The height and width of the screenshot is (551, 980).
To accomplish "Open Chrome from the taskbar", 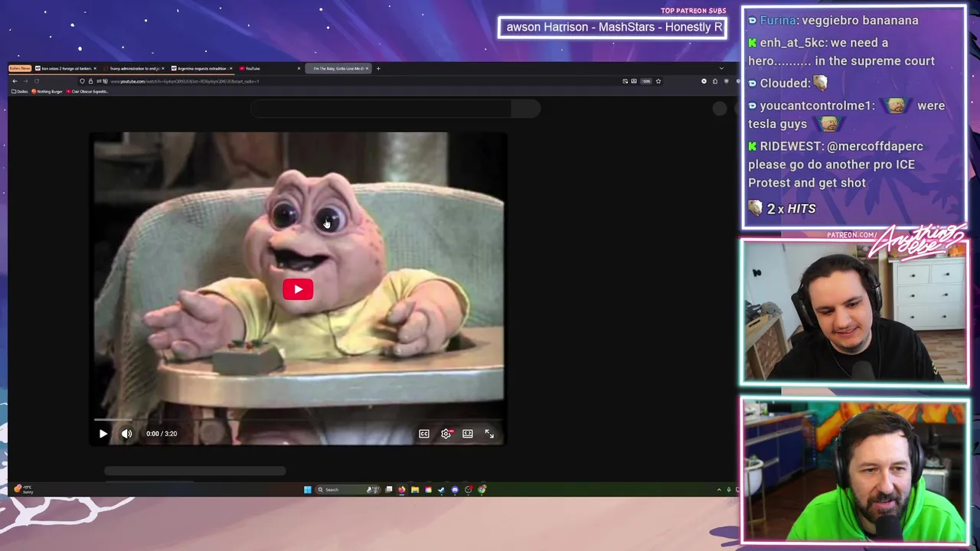I will coord(482,490).
